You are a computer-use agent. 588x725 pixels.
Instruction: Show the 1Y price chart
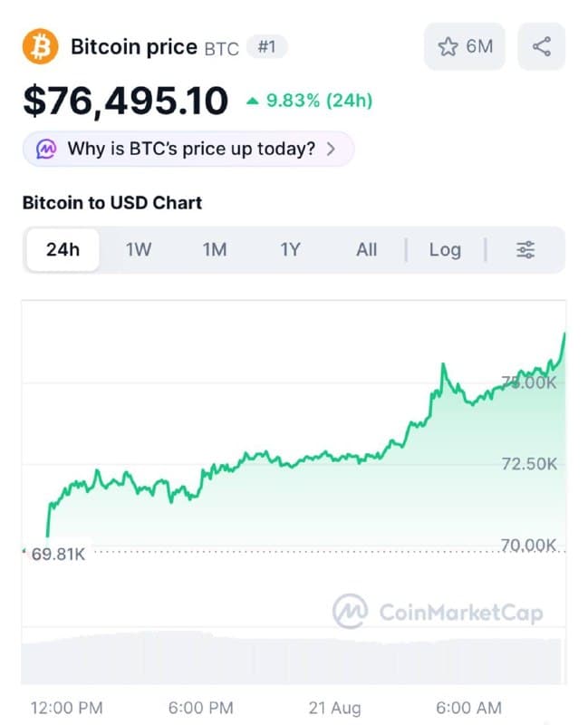290,250
